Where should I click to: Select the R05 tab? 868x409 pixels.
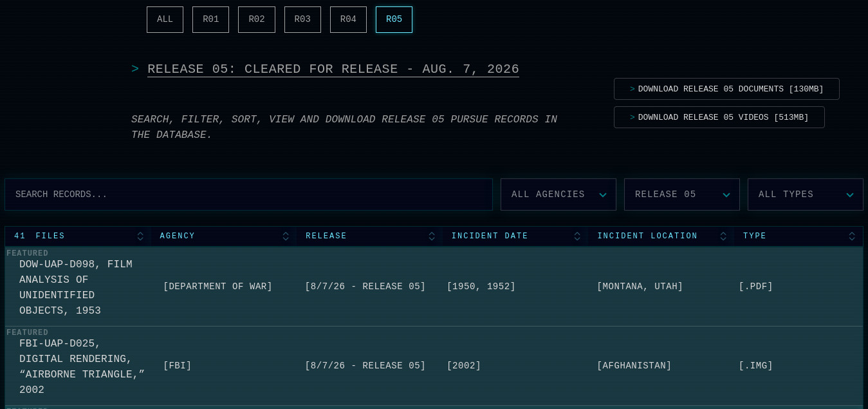(394, 19)
